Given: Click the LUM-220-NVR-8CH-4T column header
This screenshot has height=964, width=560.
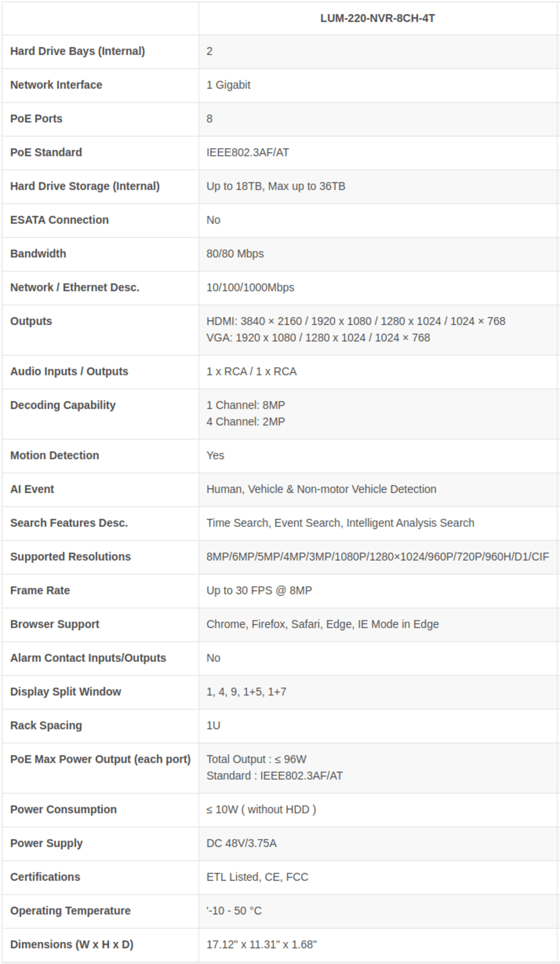Looking at the screenshot, I should click(x=377, y=18).
